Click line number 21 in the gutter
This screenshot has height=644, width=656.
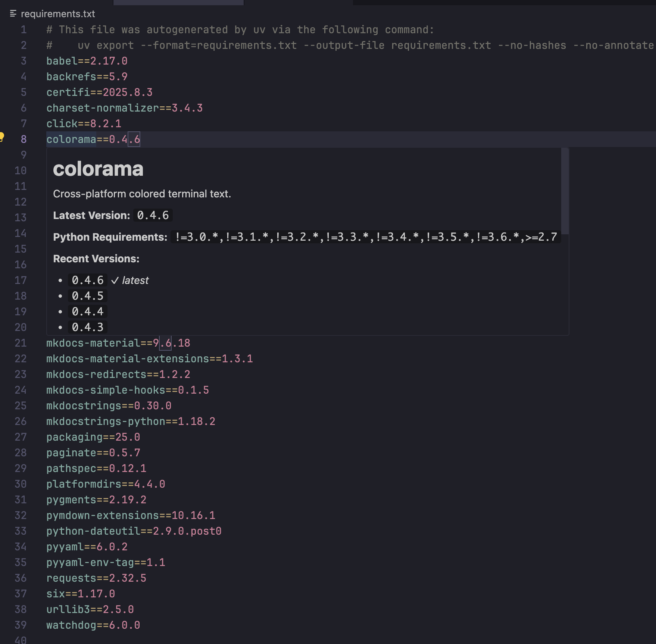tap(21, 343)
